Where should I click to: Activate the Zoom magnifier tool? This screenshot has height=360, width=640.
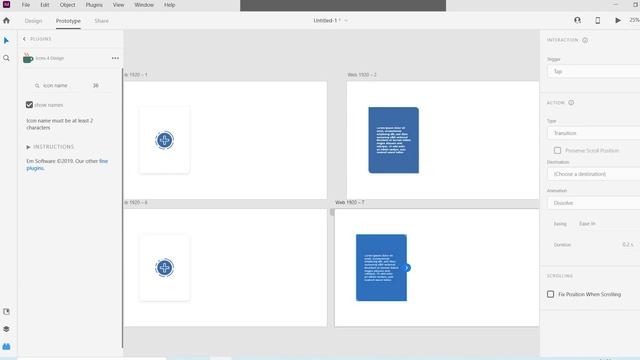(x=6, y=58)
